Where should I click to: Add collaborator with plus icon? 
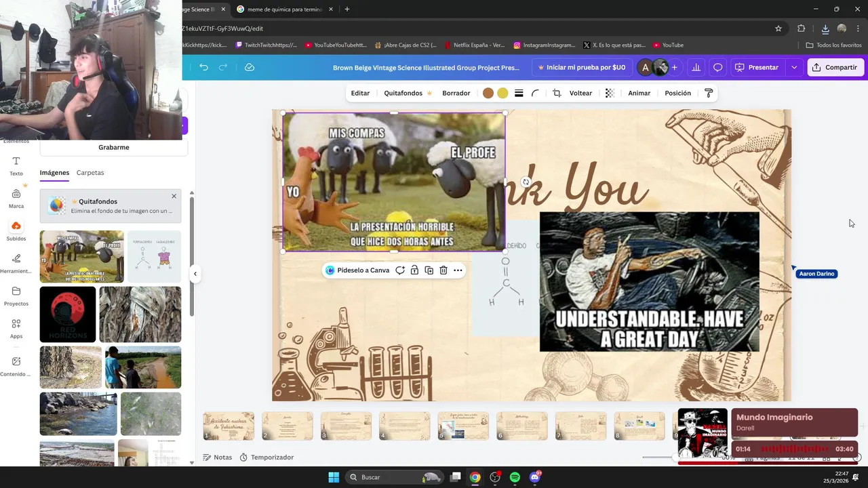[674, 67]
